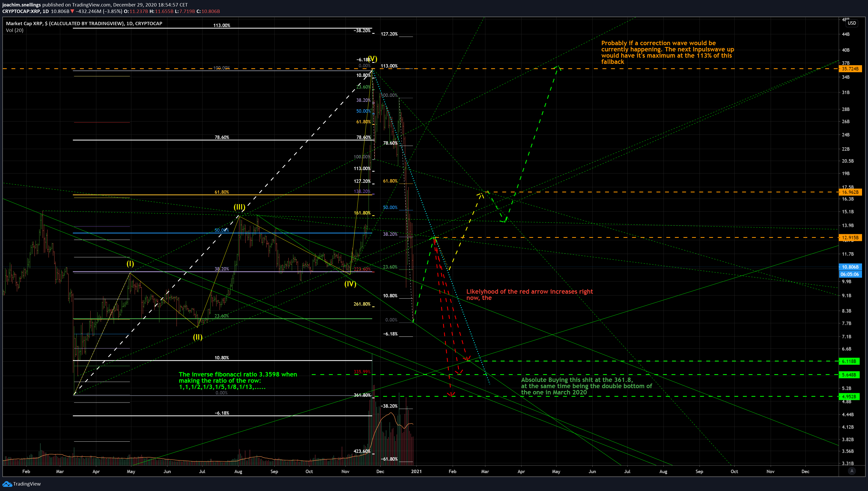Click the 40B price axis value
868x491 pixels.
tap(846, 50)
